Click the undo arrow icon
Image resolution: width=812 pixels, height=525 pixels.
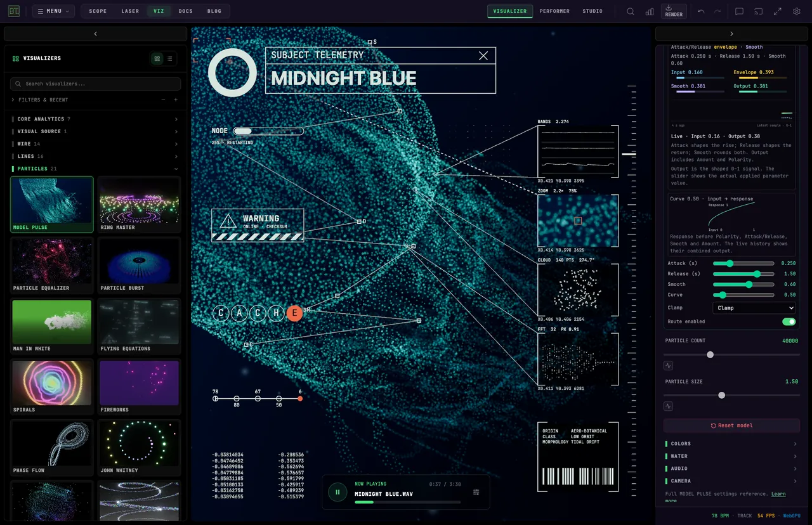pyautogui.click(x=701, y=11)
